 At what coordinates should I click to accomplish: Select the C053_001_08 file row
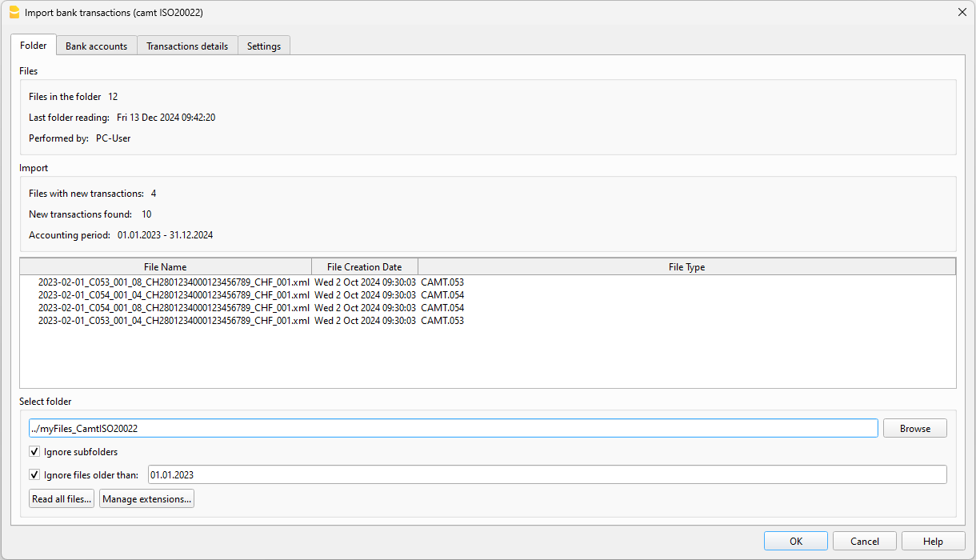pyautogui.click(x=174, y=282)
